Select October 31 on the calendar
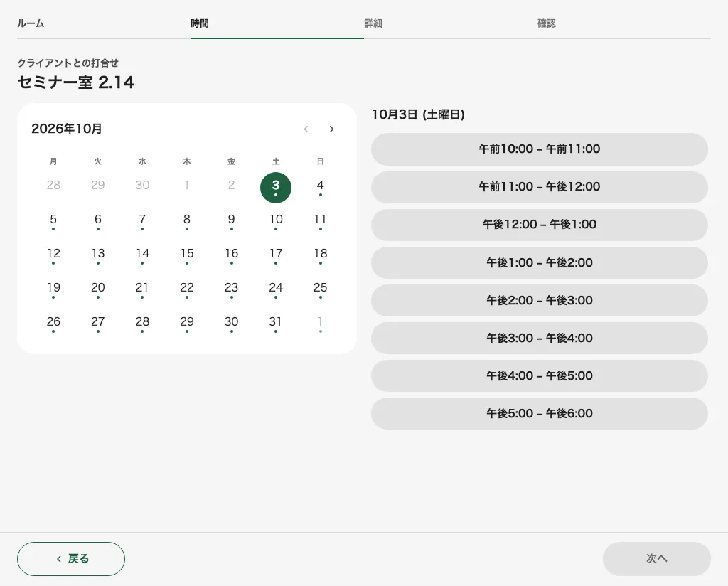The height and width of the screenshot is (586, 728). pos(276,324)
